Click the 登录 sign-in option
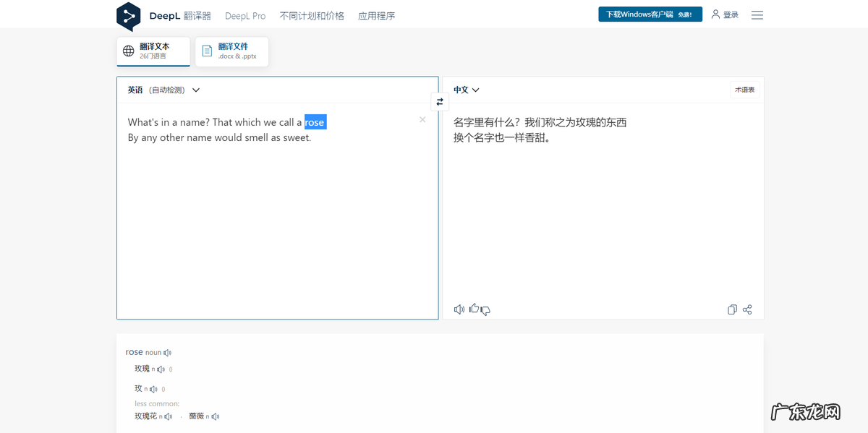Screen dimensions: 868x433 pyautogui.click(x=729, y=14)
